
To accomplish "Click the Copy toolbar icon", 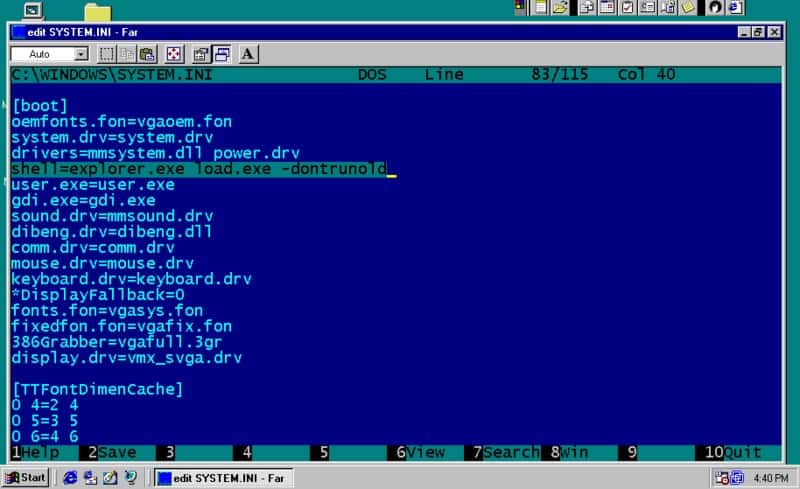I will tap(127, 54).
